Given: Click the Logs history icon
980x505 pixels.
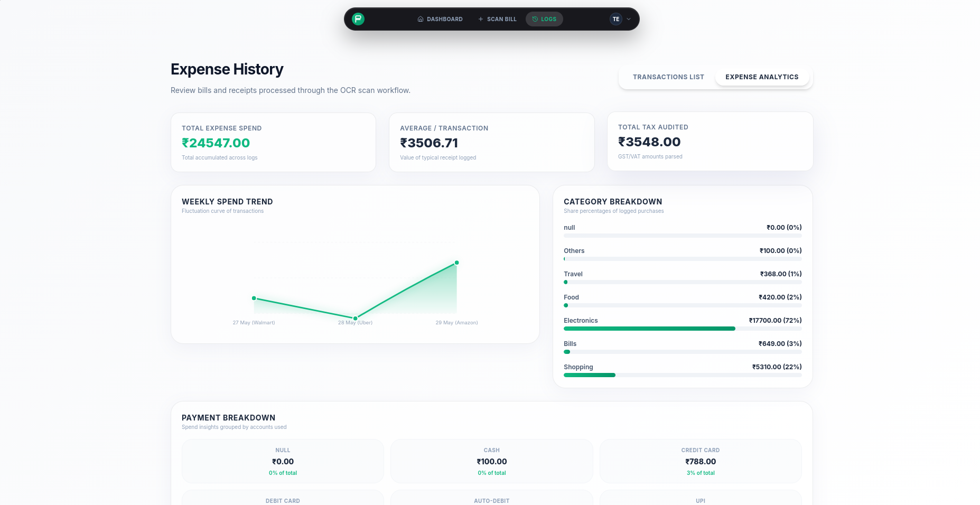Looking at the screenshot, I should [535, 19].
